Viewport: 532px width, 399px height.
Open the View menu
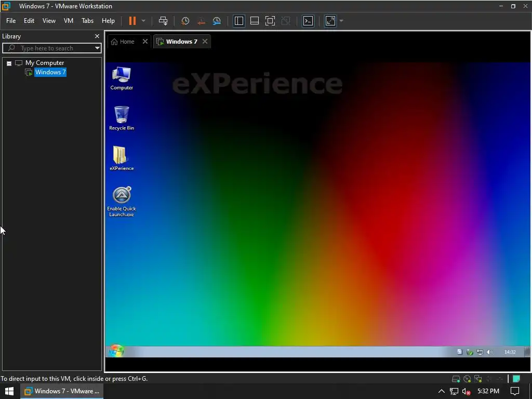pyautogui.click(x=49, y=21)
